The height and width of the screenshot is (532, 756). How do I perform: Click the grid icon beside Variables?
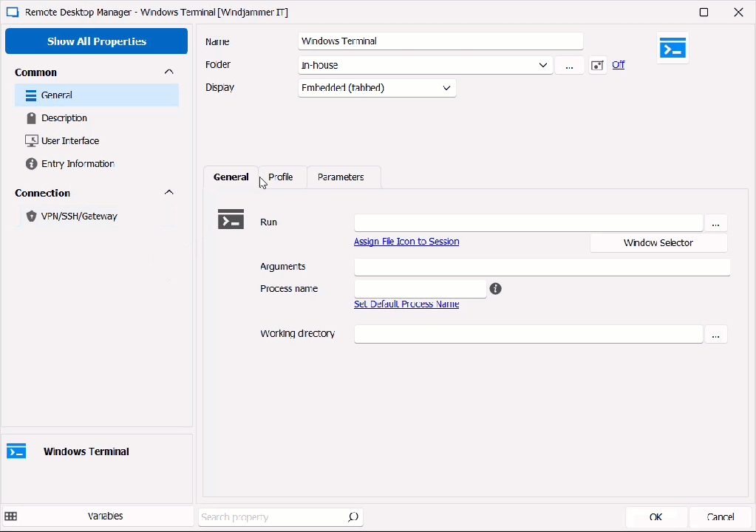(11, 516)
